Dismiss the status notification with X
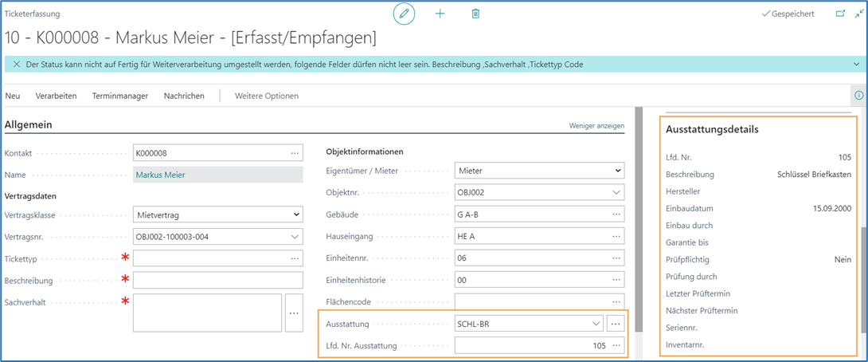This screenshot has width=868, height=362. tap(16, 65)
